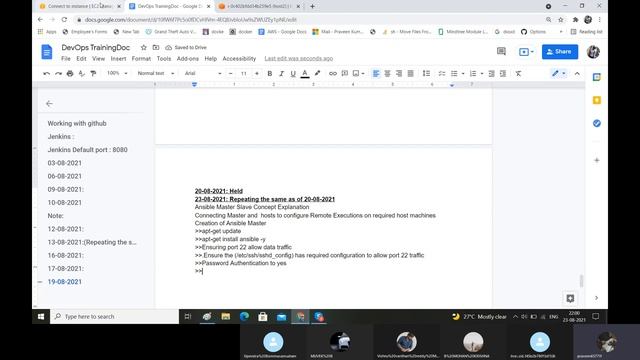Open the highlight color picker
This screenshot has height=360, width=640.
[x=317, y=73]
